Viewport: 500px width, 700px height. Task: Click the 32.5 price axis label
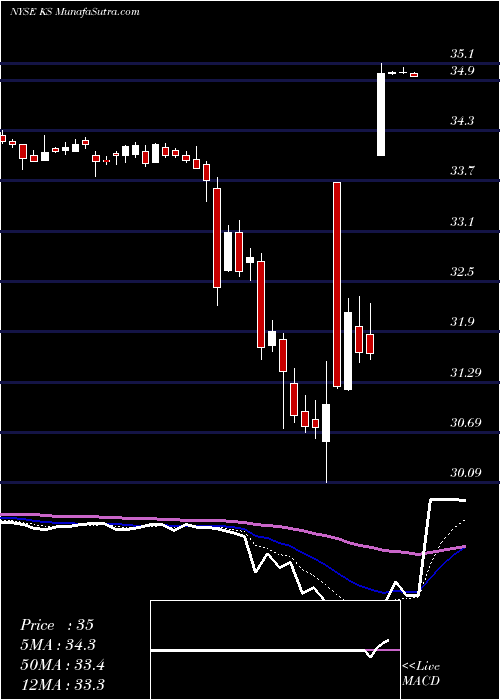click(462, 271)
